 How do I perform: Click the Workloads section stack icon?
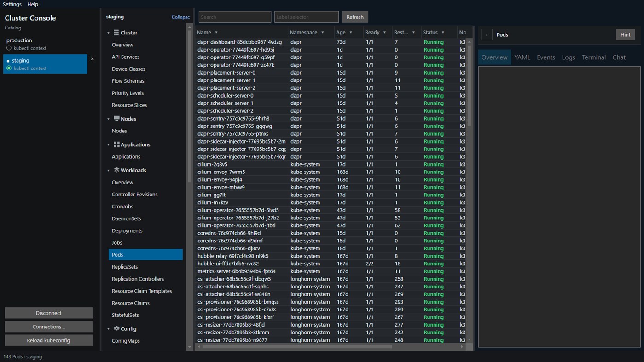coord(116,170)
